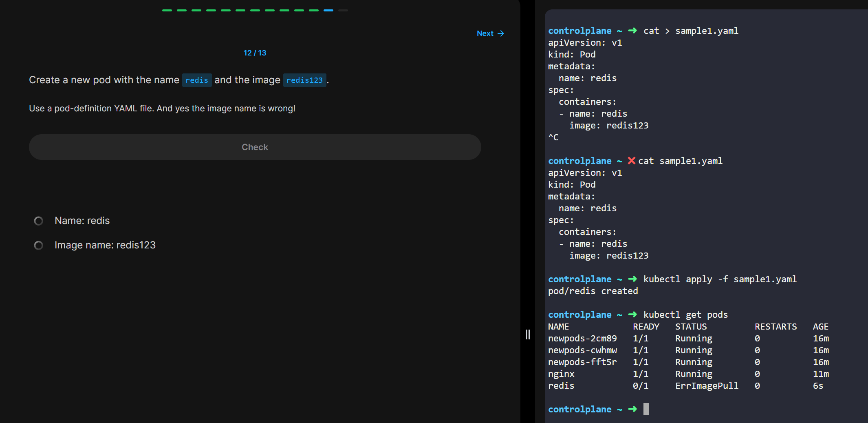Click the last grey progress segment
The width and height of the screenshot is (868, 423).
pos(343,10)
